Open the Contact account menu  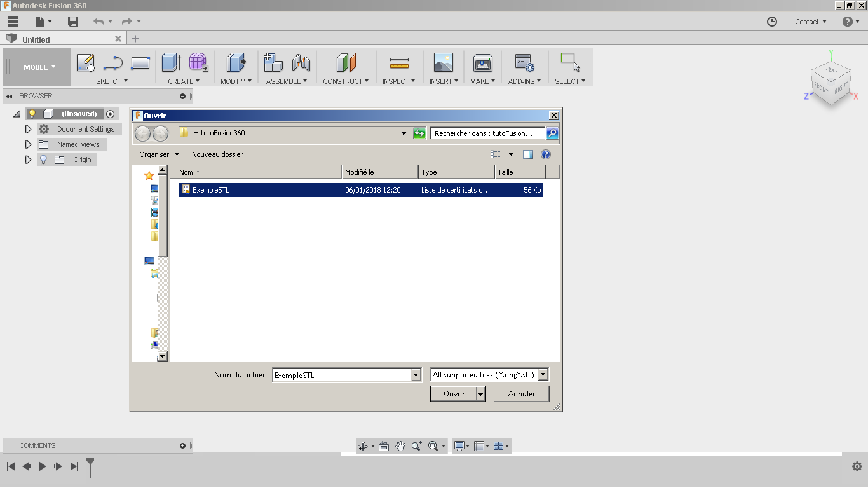[811, 22]
